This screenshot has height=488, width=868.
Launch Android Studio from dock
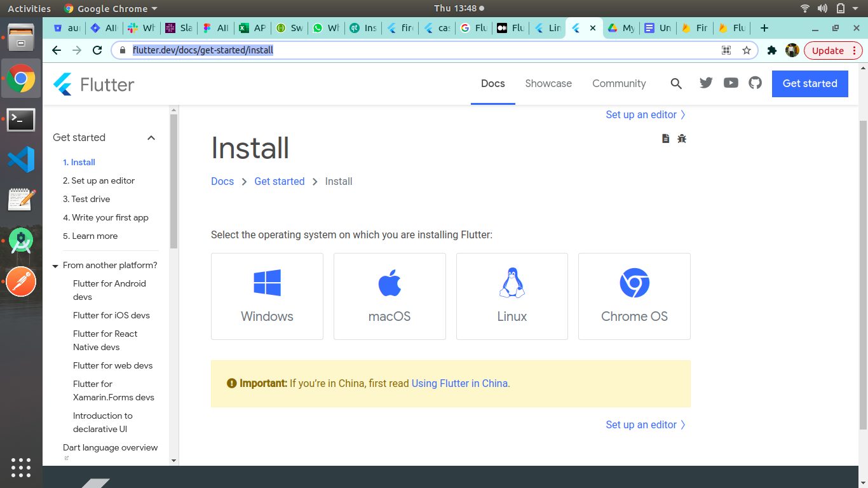coord(21,240)
